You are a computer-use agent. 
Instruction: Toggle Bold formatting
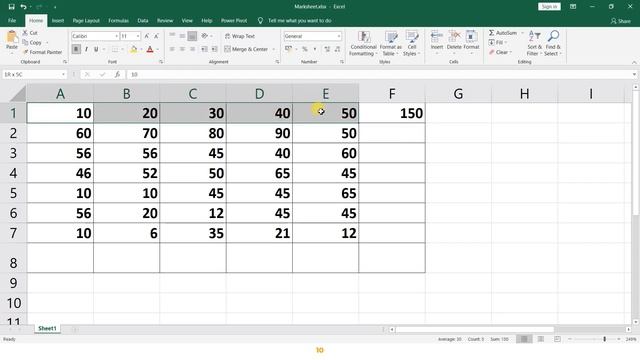pyautogui.click(x=76, y=49)
